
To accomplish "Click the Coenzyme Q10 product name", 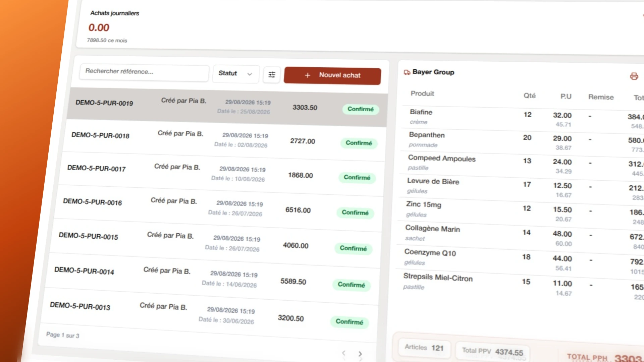I will [x=430, y=252].
